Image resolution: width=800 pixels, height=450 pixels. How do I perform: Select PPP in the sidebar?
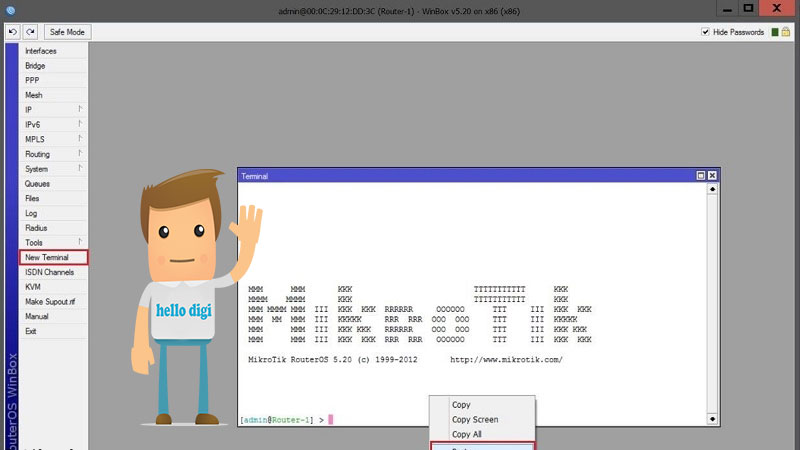click(x=53, y=80)
